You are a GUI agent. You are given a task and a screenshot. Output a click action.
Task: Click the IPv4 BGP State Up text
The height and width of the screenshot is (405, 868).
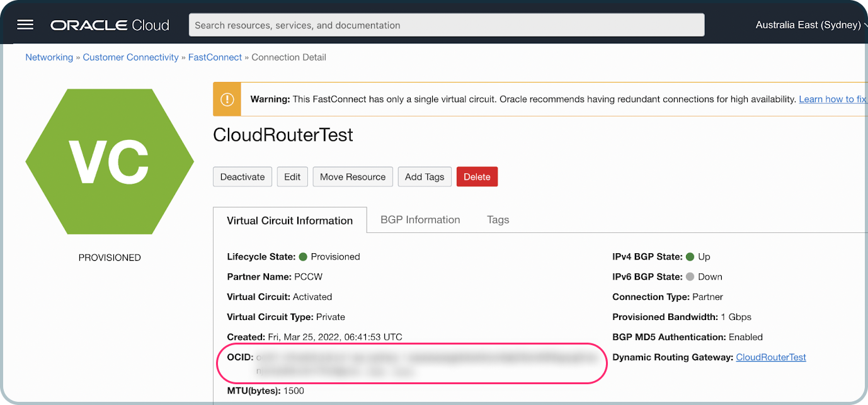pos(704,257)
